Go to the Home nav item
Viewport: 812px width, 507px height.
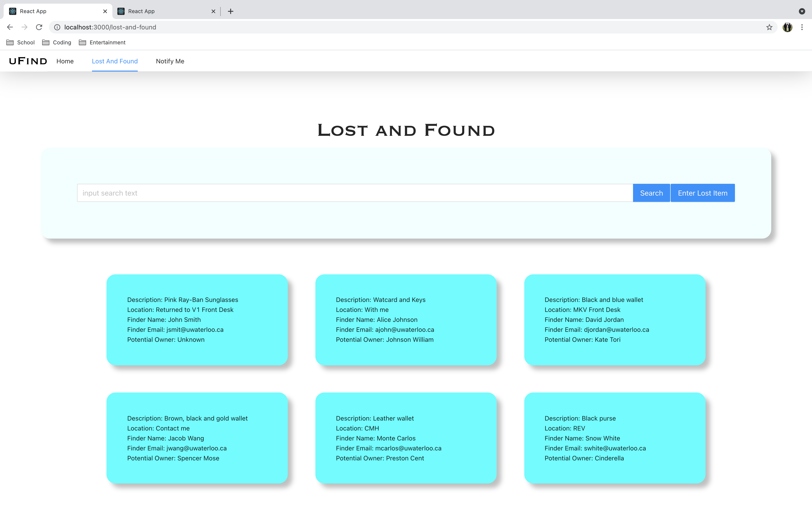pos(65,61)
